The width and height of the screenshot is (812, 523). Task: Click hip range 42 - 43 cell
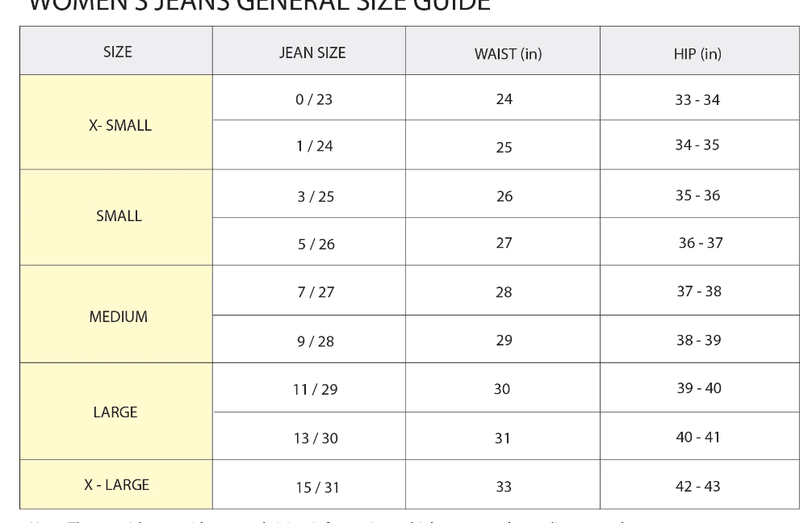[698, 487]
